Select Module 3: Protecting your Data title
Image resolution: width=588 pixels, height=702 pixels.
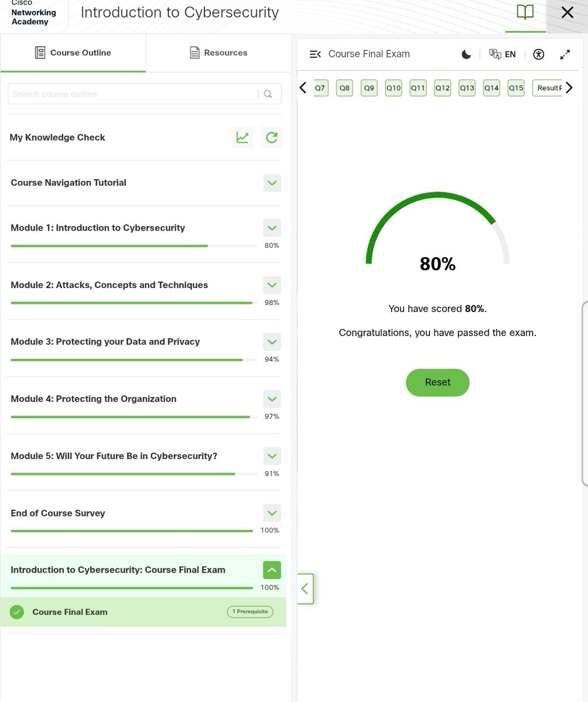pos(105,342)
